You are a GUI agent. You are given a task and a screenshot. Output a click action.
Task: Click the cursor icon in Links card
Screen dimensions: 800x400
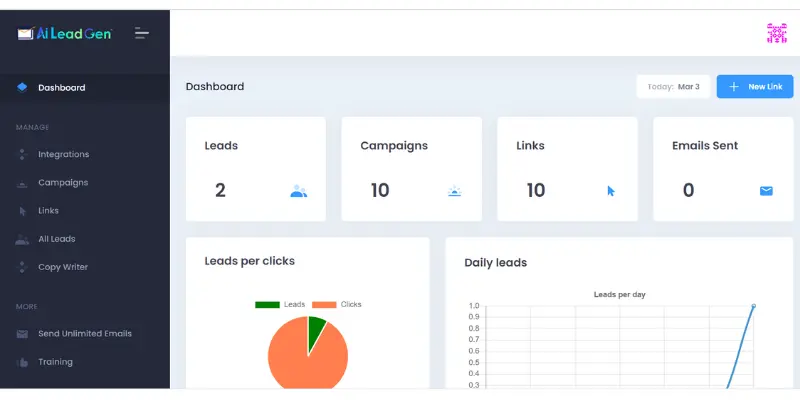coord(611,191)
